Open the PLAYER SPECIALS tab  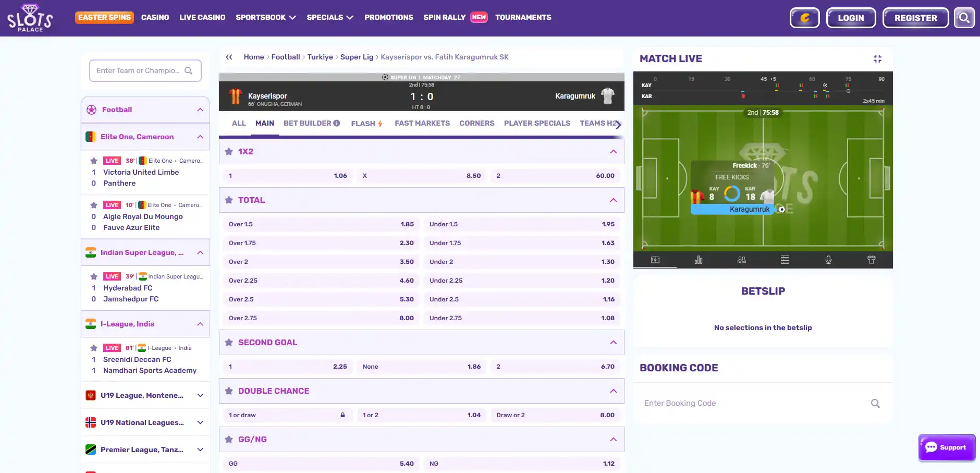537,124
